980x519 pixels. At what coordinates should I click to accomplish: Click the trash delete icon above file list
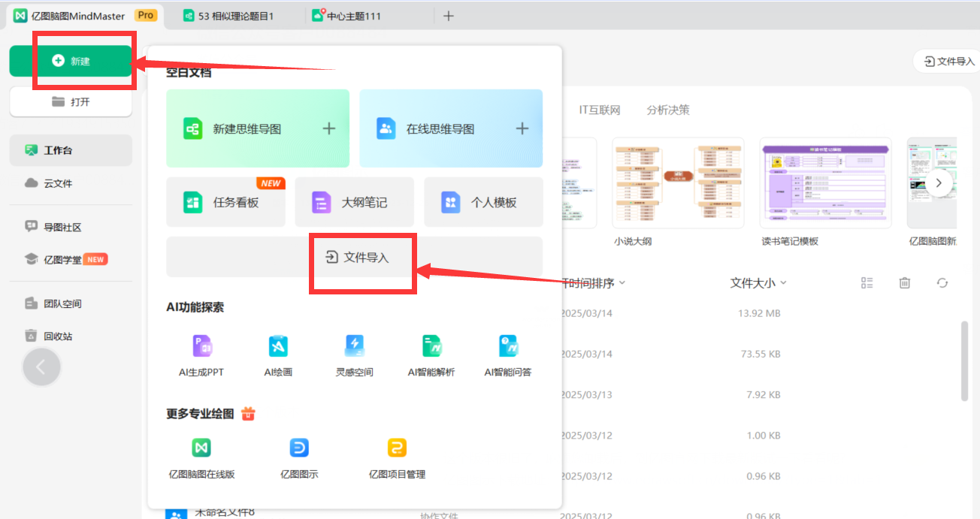905,282
